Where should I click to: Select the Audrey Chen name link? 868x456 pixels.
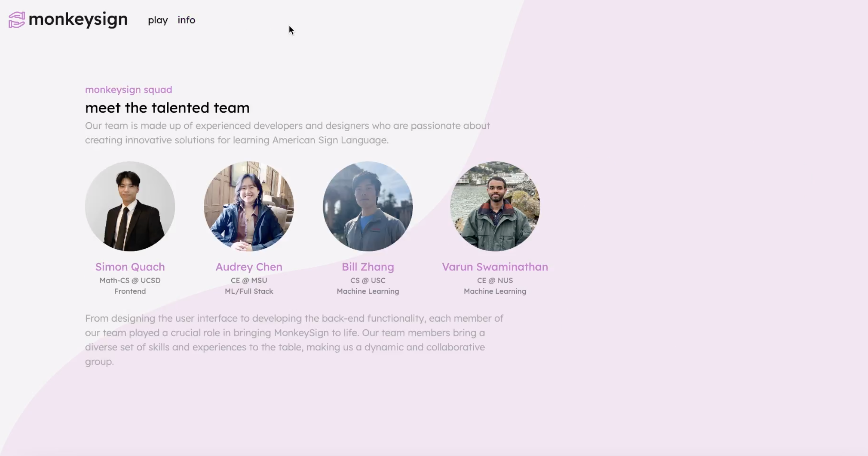[249, 267]
